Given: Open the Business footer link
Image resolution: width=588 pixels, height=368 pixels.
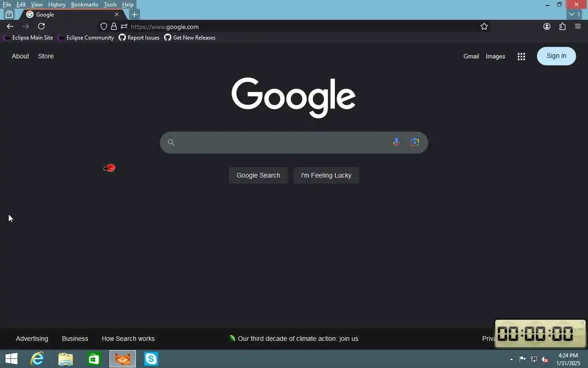Looking at the screenshot, I should (75, 339).
